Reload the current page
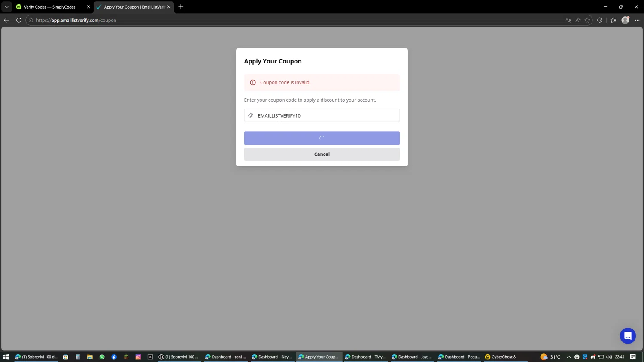Image resolution: width=644 pixels, height=362 pixels. 18,20
